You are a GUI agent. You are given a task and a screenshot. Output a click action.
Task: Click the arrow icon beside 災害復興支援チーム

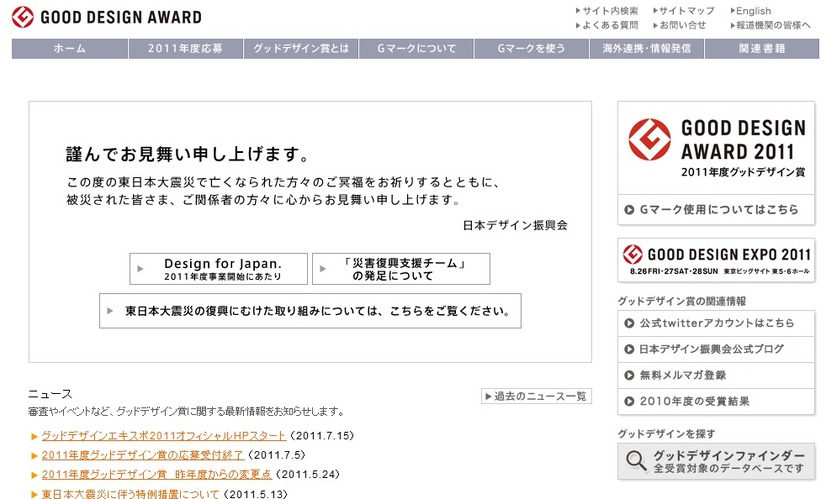click(322, 269)
